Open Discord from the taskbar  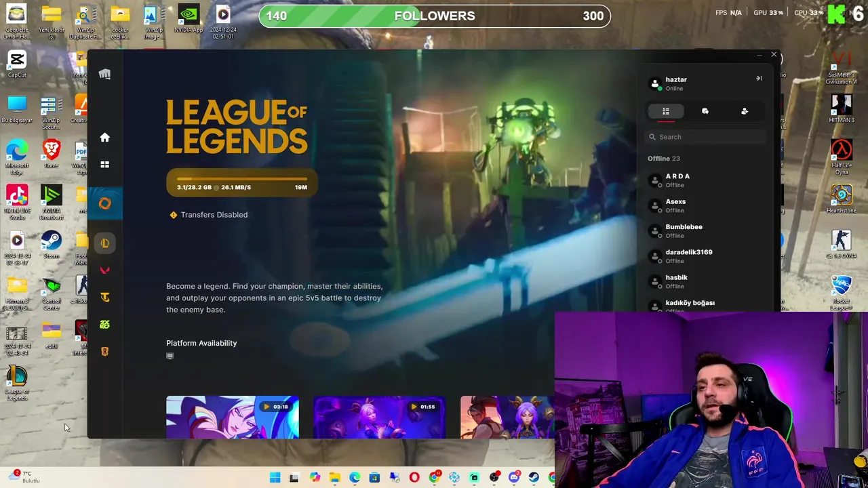click(x=514, y=478)
